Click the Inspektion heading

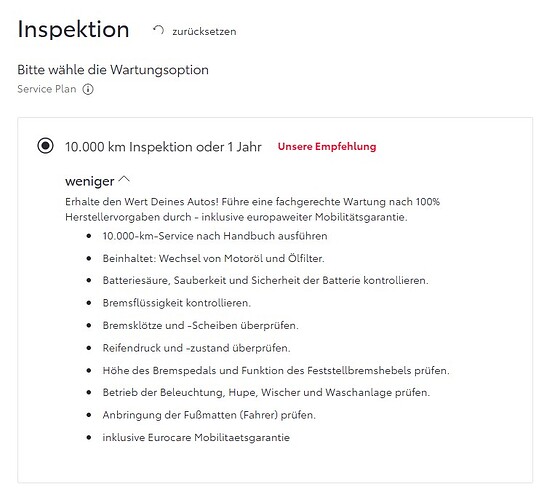click(73, 29)
